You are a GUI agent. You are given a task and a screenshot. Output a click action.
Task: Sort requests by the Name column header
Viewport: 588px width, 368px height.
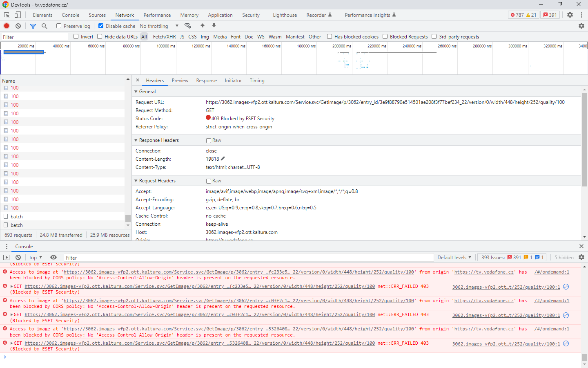(x=63, y=81)
